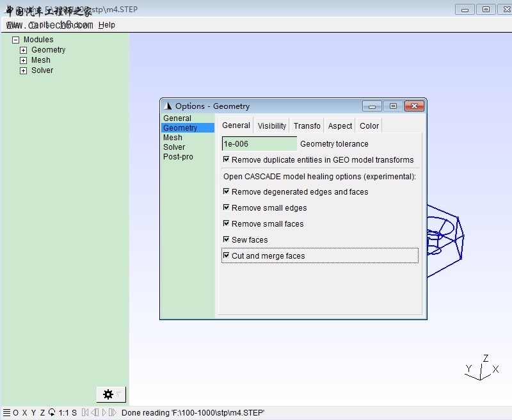Open the Help menu
The height and width of the screenshot is (420, 512).
[x=107, y=25]
